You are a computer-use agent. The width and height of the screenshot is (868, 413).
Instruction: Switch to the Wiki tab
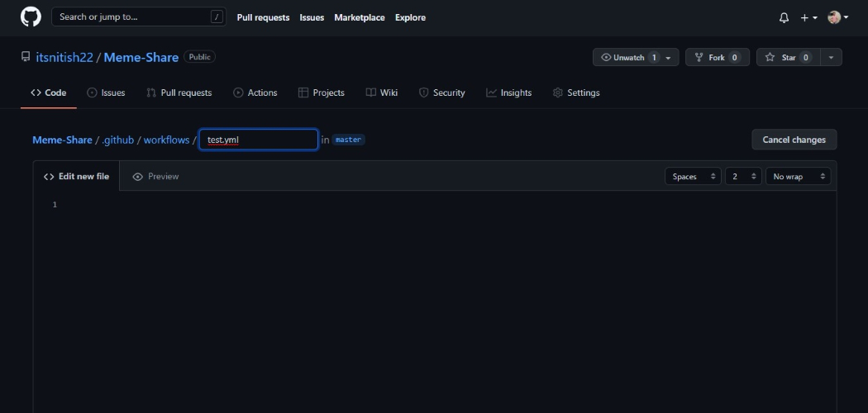point(381,93)
